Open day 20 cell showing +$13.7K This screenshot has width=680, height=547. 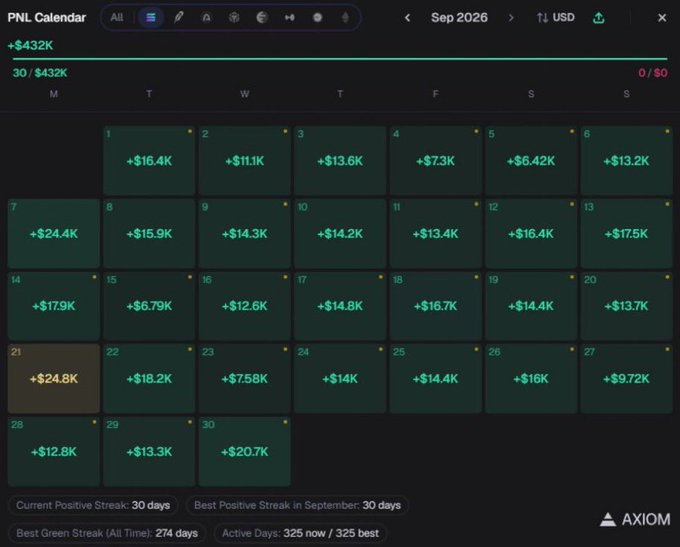[x=626, y=306]
